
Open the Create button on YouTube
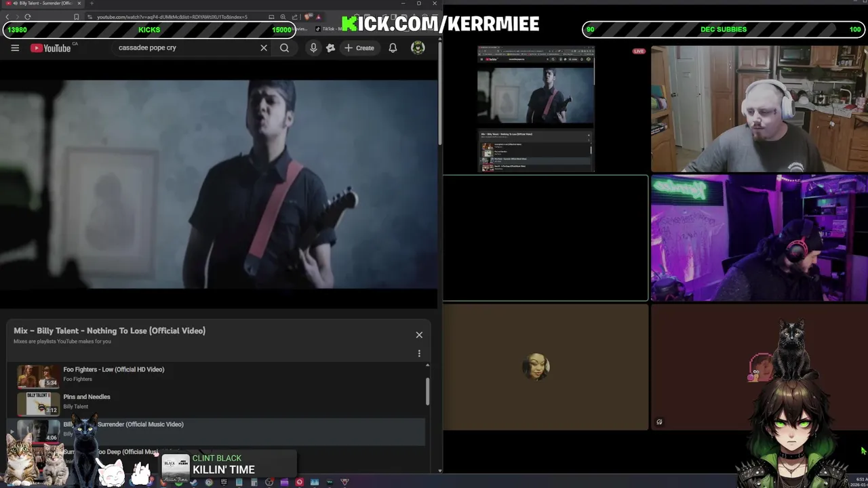(359, 48)
